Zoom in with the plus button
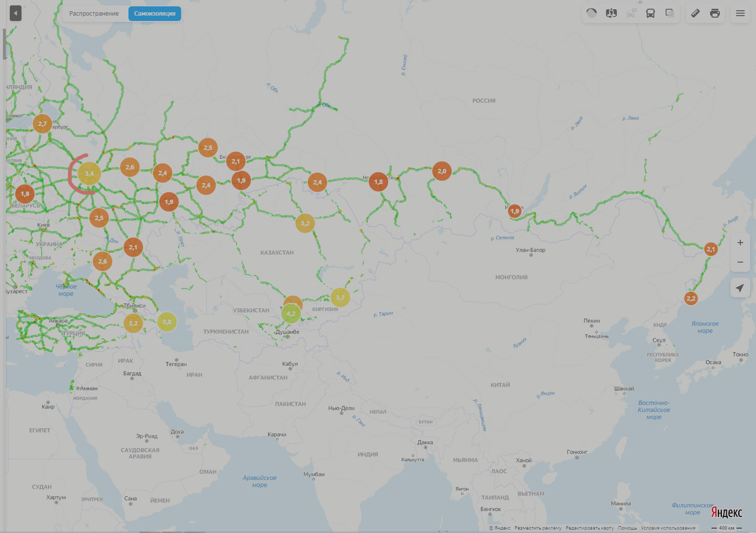 pos(740,243)
